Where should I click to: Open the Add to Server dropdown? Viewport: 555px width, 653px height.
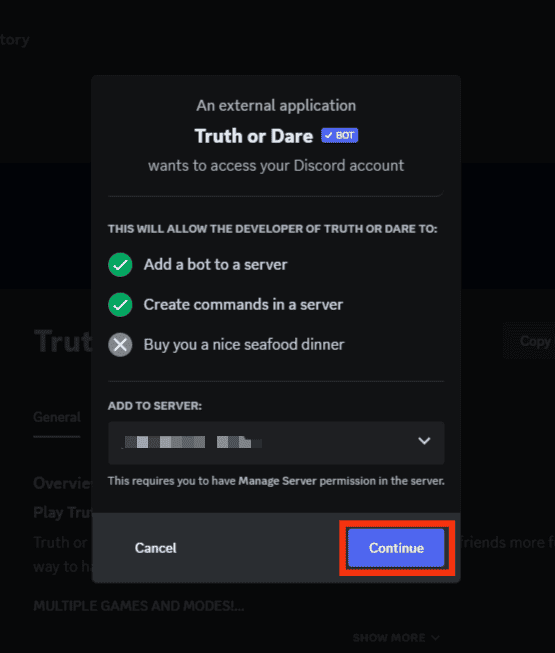click(x=276, y=442)
